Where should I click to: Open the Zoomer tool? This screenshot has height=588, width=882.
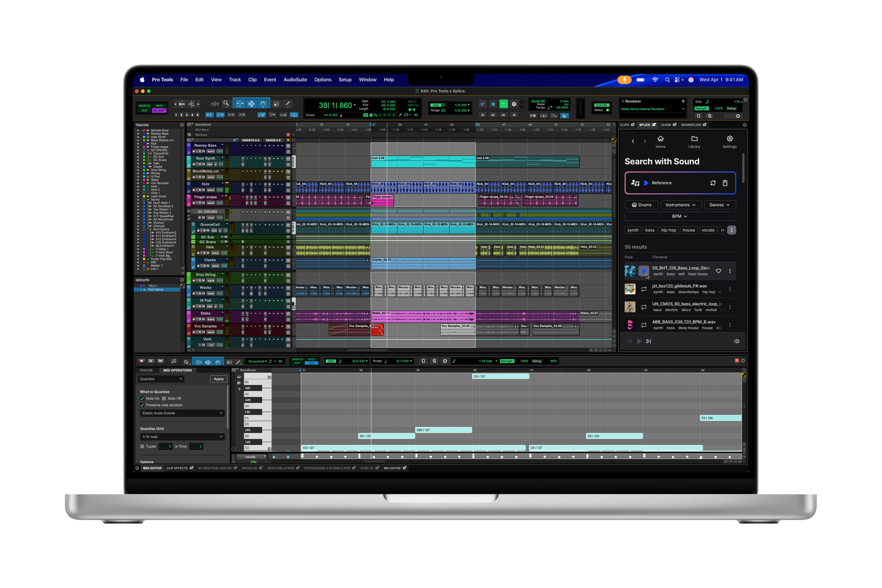(x=226, y=103)
